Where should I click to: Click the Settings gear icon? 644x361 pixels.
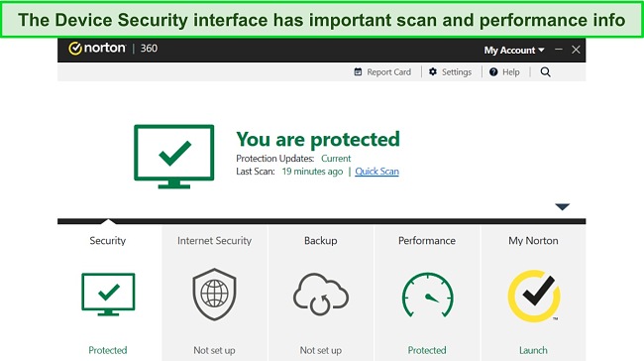[x=433, y=72]
